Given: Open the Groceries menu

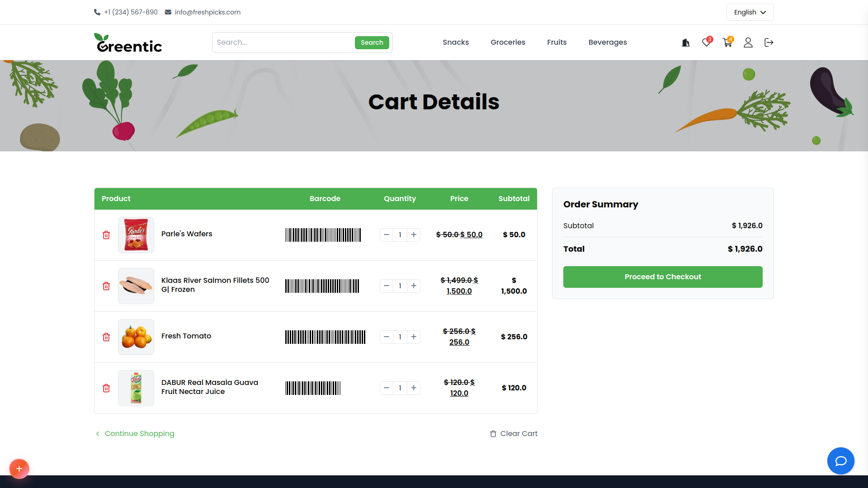Looking at the screenshot, I should click(508, 42).
